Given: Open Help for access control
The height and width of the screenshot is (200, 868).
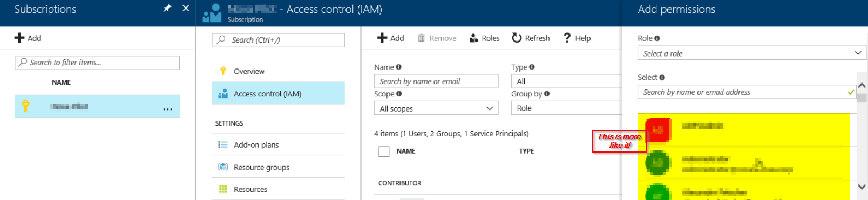Looking at the screenshot, I should [577, 38].
